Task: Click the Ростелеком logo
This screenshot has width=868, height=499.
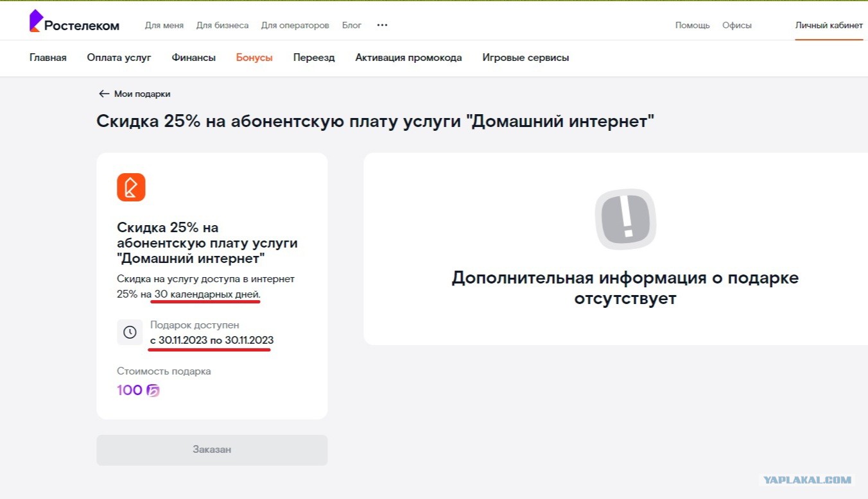Action: 74,22
